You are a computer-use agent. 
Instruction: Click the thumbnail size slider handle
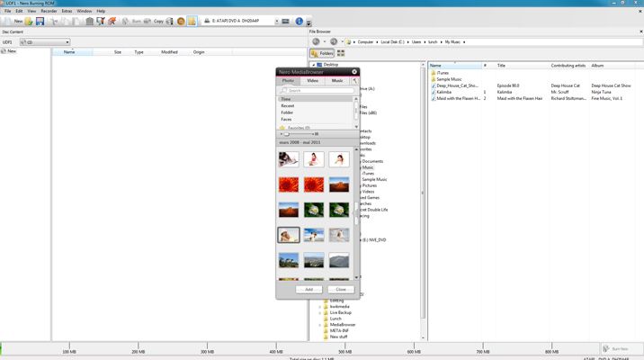click(x=287, y=134)
